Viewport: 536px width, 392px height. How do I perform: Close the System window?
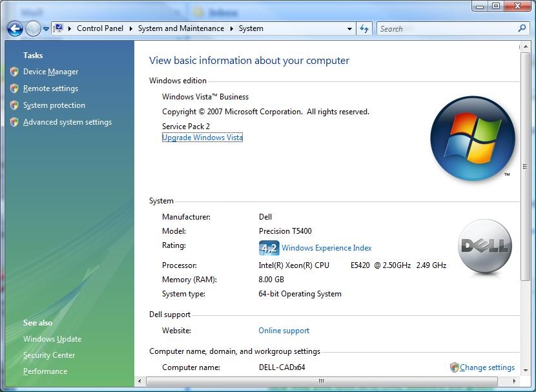point(518,6)
